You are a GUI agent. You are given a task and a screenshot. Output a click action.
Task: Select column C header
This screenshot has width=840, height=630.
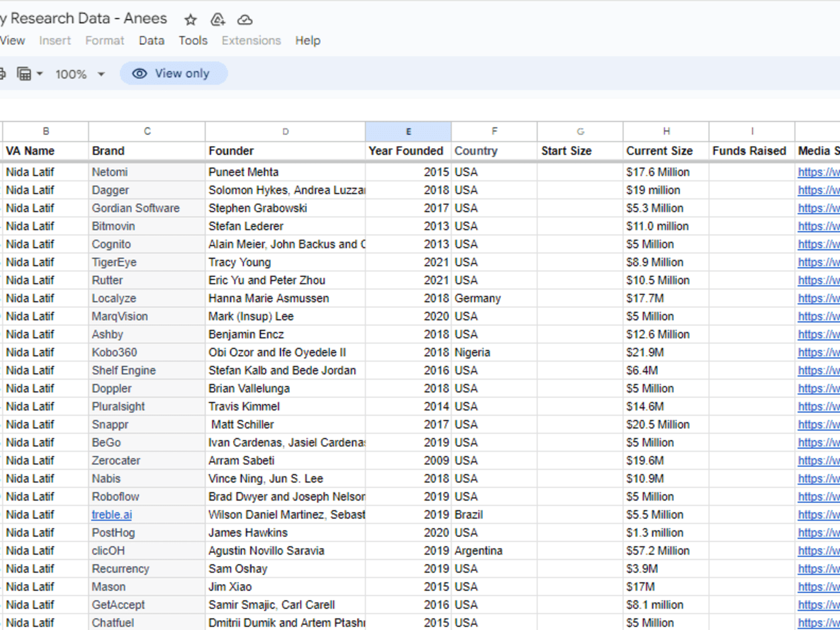pyautogui.click(x=147, y=132)
